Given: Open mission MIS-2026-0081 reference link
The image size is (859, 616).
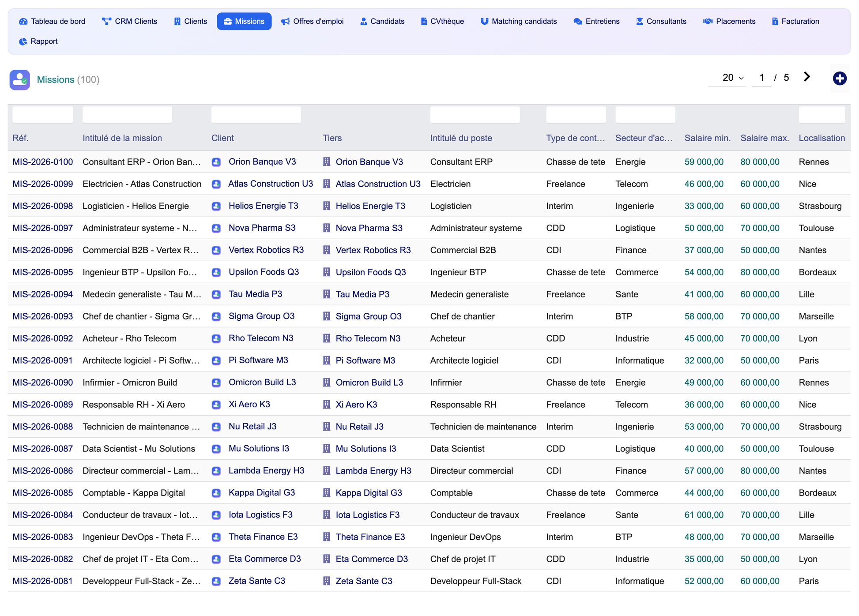Looking at the screenshot, I should 43,581.
